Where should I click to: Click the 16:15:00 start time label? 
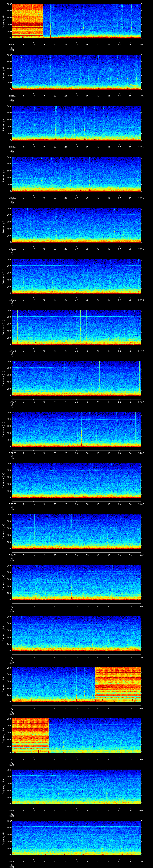[x=12, y=96]
